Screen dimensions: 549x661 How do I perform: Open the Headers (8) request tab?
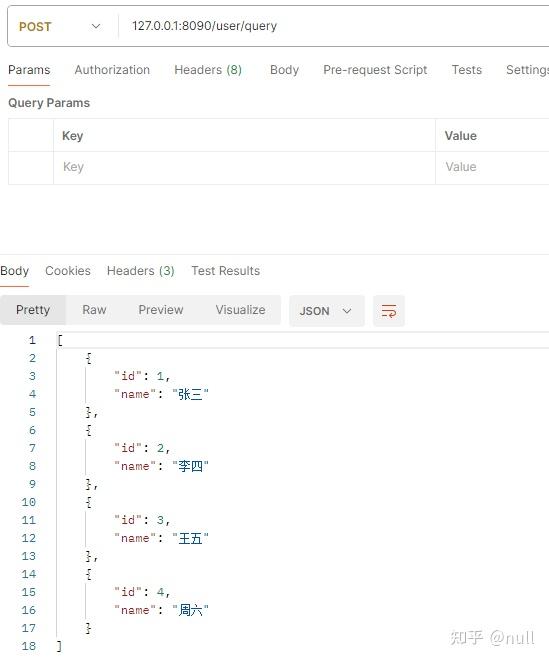pyautogui.click(x=208, y=70)
